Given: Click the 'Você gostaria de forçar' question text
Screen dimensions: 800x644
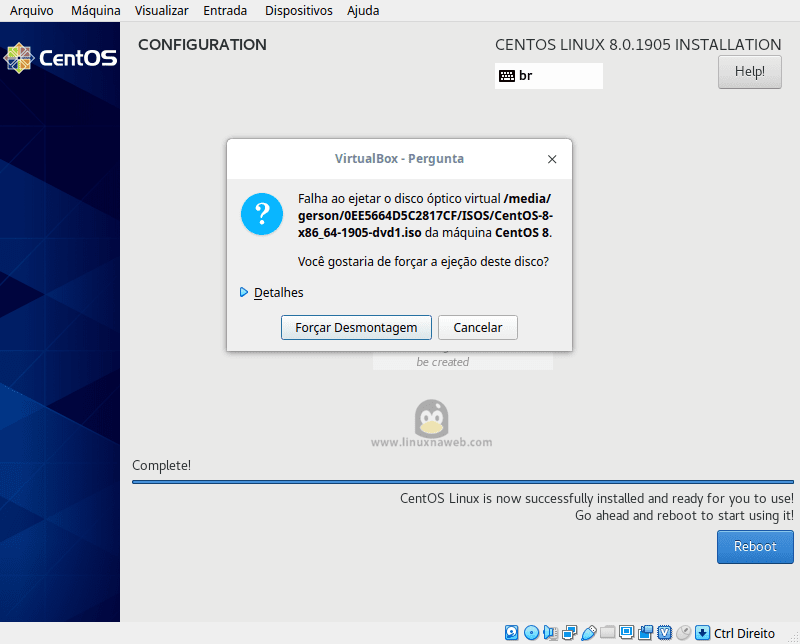Looking at the screenshot, I should 423,262.
